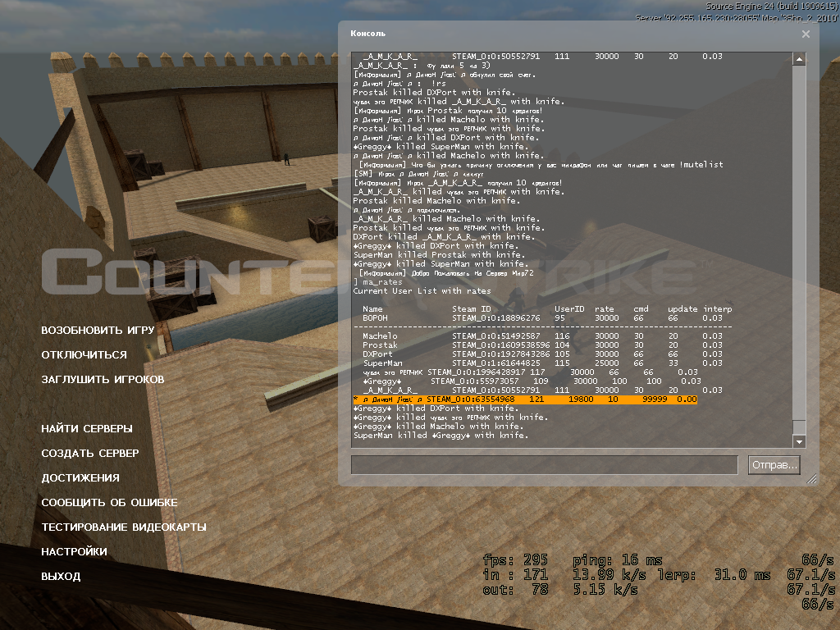Open ДОСТИЖЕНИЯ achievements
This screenshot has width=840, height=630.
pyautogui.click(x=80, y=478)
